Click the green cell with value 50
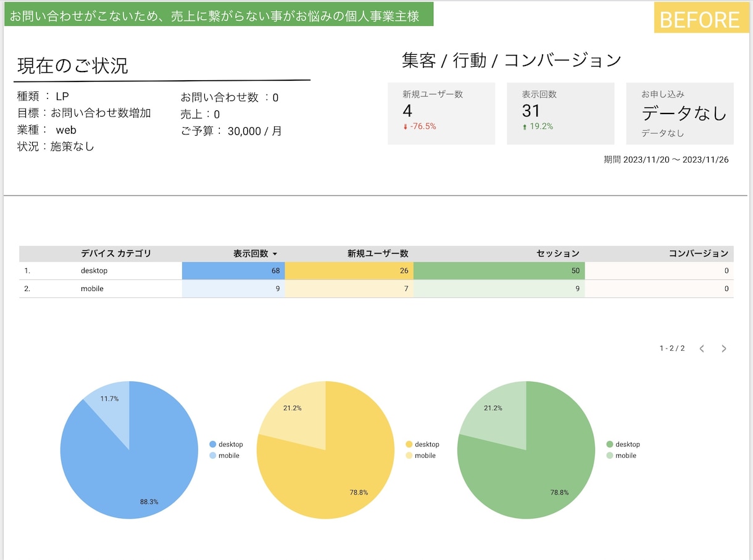Viewport: 753px width, 560px height. tap(499, 271)
